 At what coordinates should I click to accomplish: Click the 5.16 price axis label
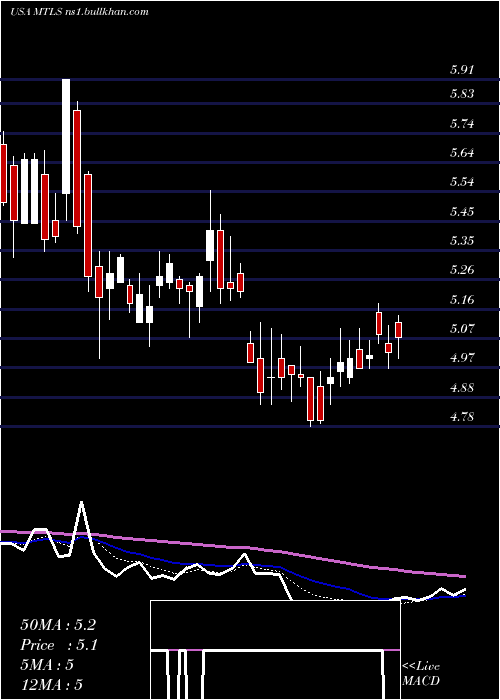point(462,300)
